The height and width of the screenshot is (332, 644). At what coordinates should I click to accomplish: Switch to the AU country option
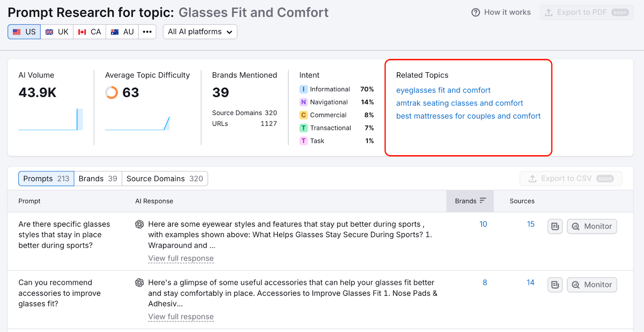click(x=122, y=32)
